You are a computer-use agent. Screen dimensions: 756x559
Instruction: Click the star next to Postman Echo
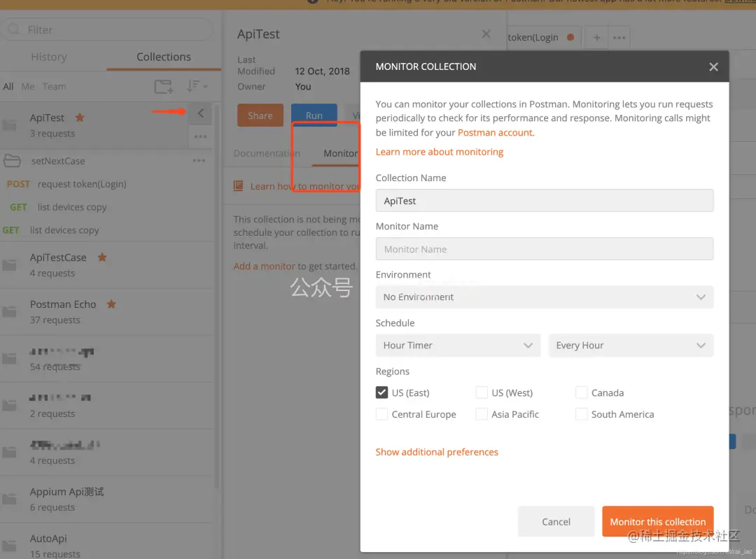coord(111,304)
